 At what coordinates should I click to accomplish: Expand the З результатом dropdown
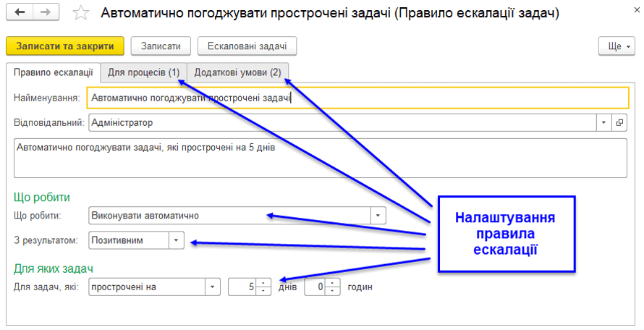click(x=177, y=240)
